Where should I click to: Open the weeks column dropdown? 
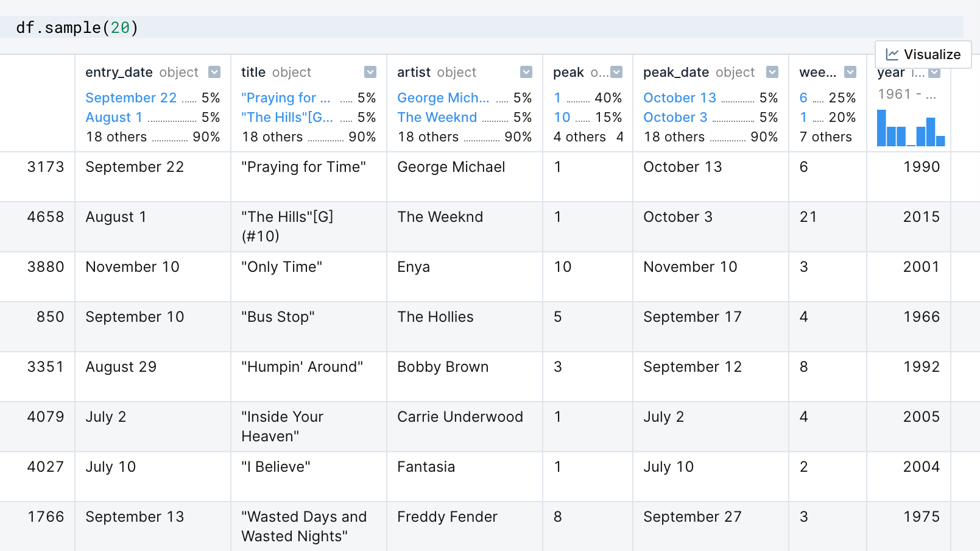coord(850,71)
